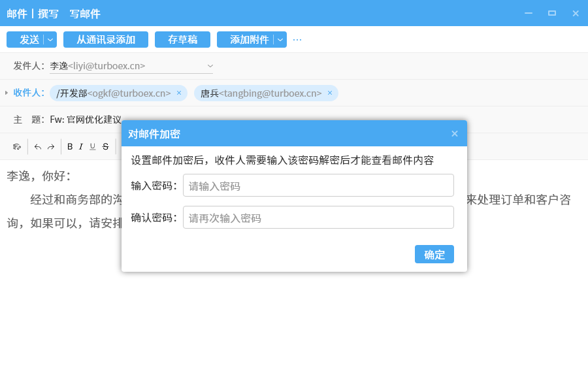Undo the last edit
This screenshot has width=588, height=392.
38,147
